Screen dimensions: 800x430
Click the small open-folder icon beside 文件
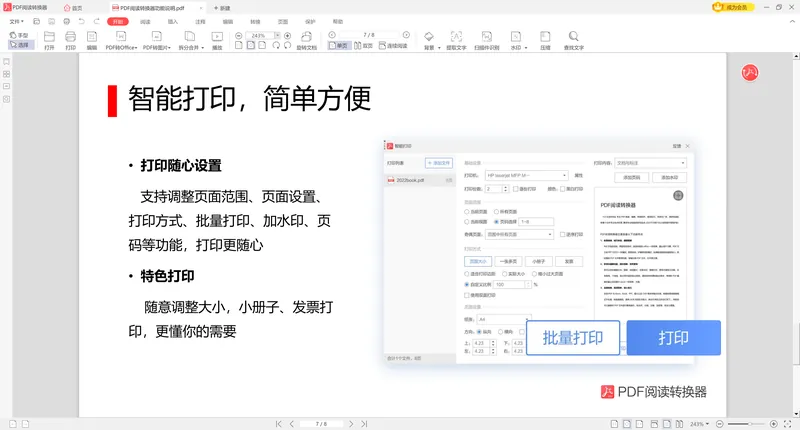[36, 21]
